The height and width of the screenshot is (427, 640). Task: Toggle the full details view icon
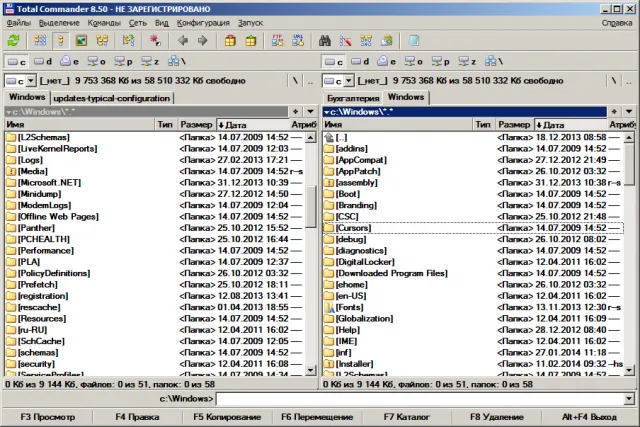coord(61,40)
